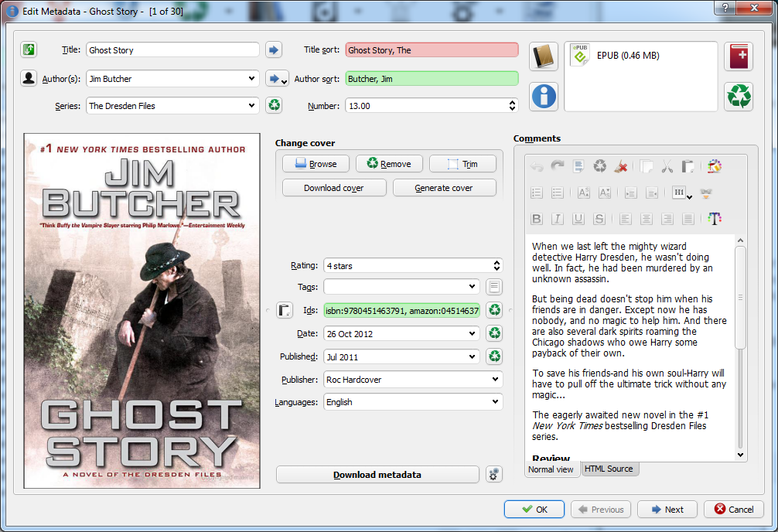Toggle justify alignment
This screenshot has width=778, height=532.
[x=688, y=219]
